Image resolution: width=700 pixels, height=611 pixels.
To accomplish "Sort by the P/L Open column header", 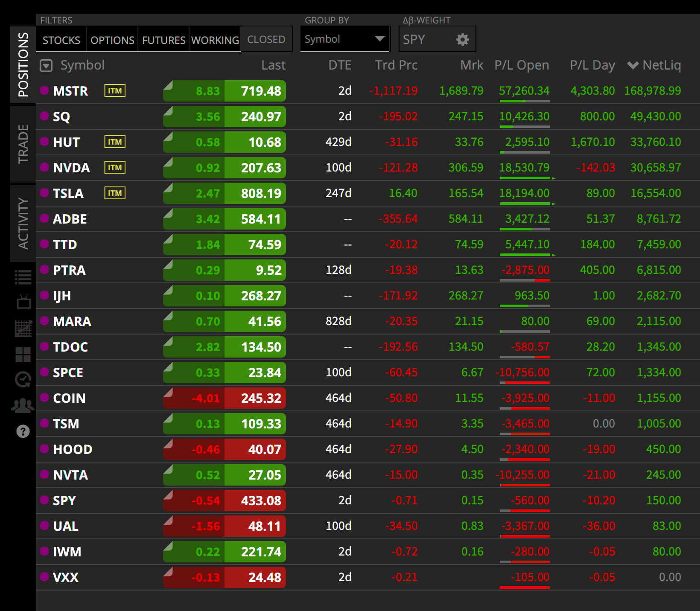I will click(x=522, y=65).
